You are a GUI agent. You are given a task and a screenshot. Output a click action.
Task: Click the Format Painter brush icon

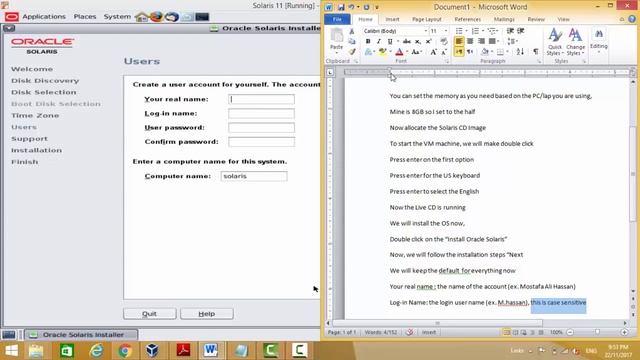point(352,52)
